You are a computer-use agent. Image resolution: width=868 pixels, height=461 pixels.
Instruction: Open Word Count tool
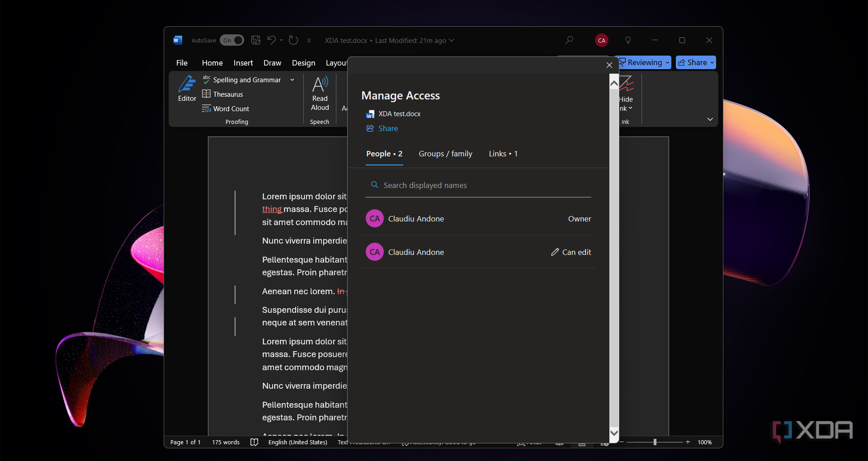226,108
